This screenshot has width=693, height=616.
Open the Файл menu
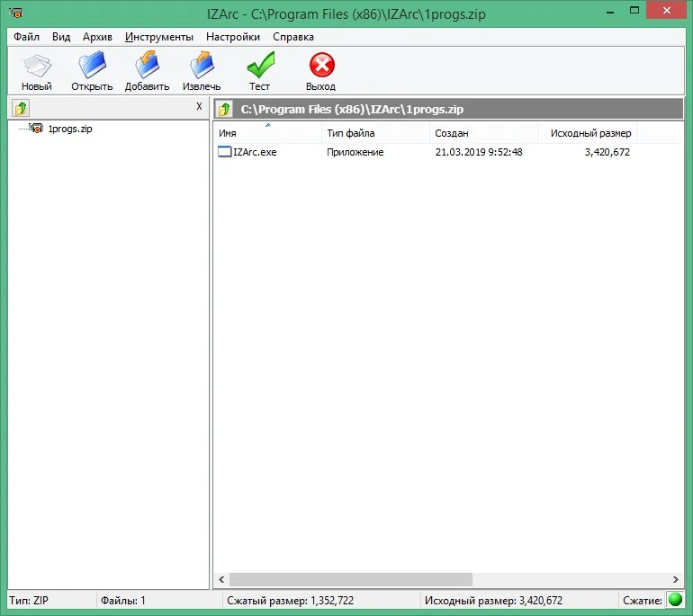26,37
